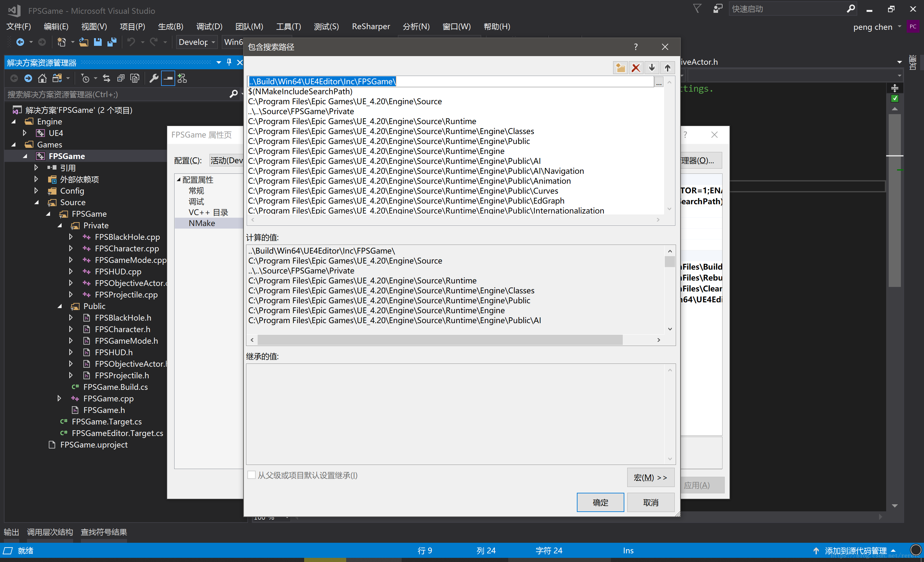
Task: Click Sync with Active Document icon
Action: click(x=107, y=78)
